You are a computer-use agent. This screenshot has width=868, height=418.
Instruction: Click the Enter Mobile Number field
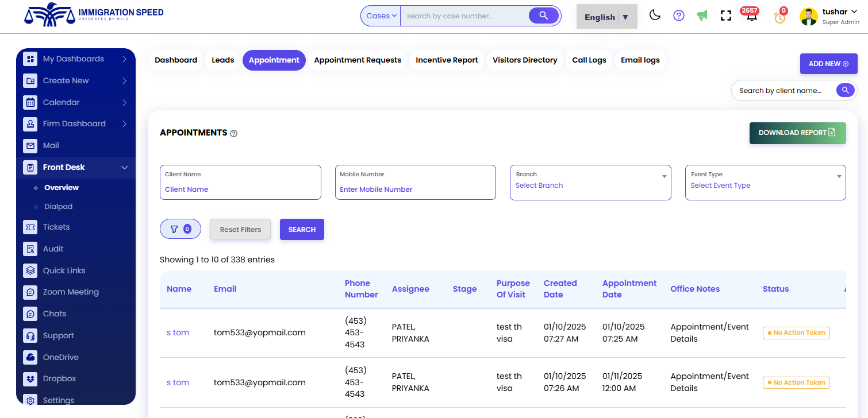tap(415, 189)
